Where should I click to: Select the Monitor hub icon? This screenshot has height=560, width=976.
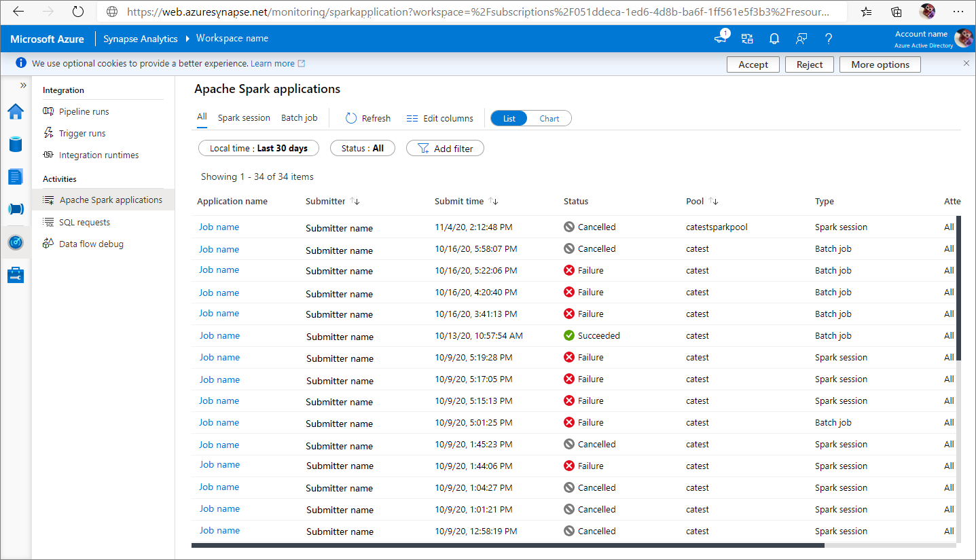15,242
